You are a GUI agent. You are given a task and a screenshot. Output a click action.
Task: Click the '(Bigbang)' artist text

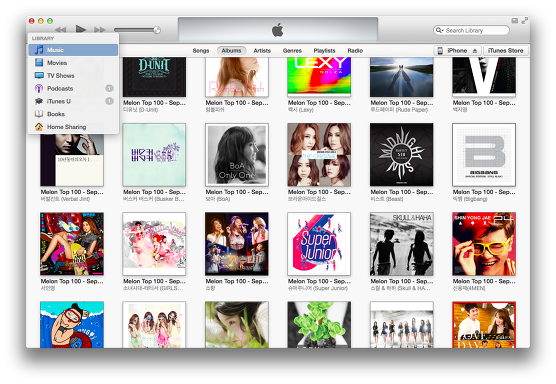tap(475, 199)
